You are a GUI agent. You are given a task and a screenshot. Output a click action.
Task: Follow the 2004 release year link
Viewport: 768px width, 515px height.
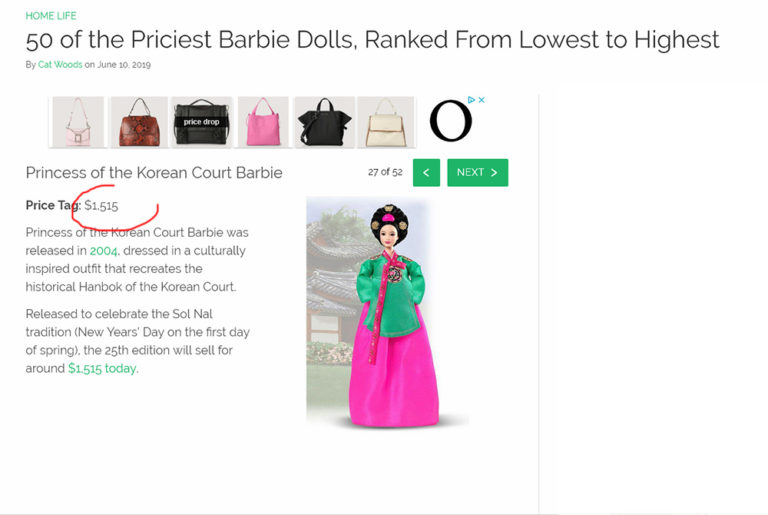point(103,250)
